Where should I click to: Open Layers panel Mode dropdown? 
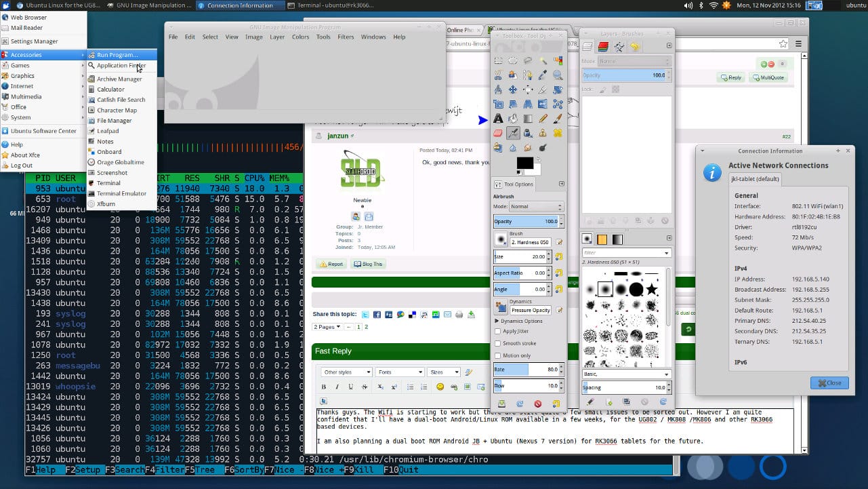pyautogui.click(x=634, y=61)
